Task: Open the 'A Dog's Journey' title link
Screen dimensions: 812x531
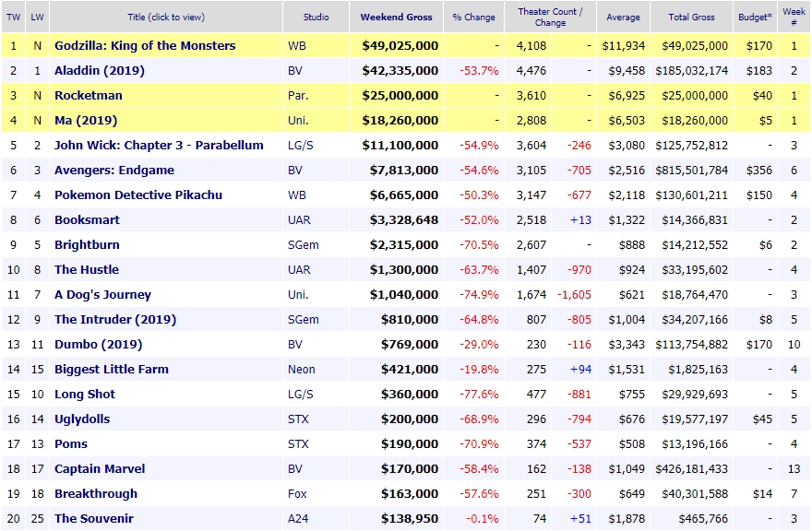Action: [x=103, y=294]
